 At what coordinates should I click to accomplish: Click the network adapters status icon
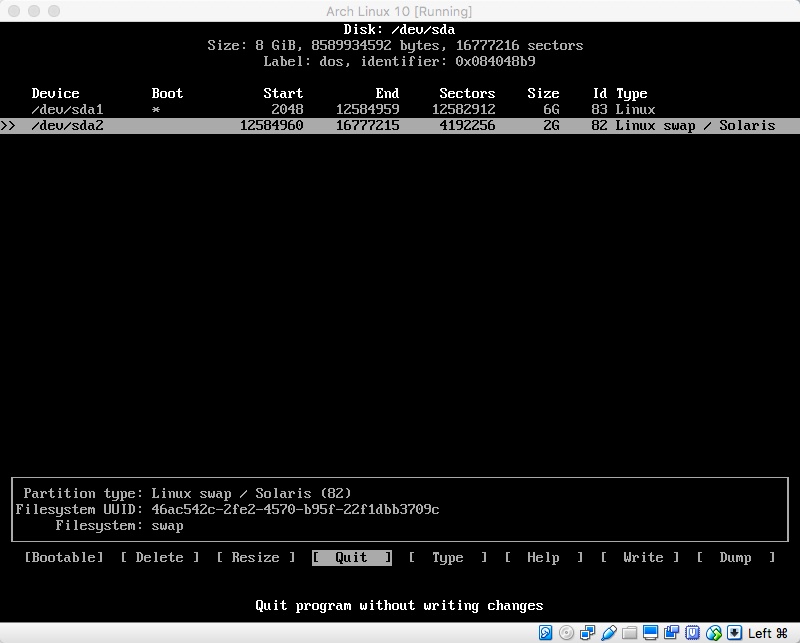tap(587, 632)
